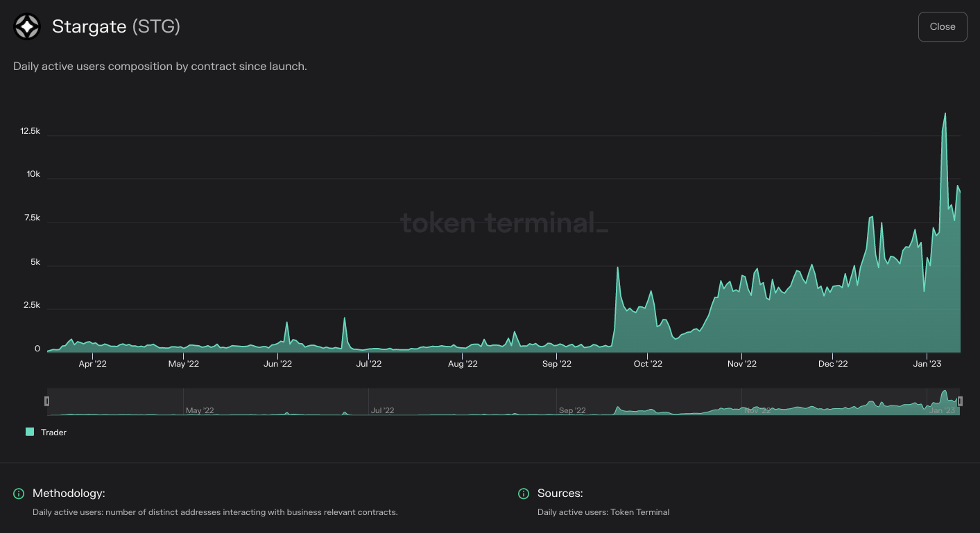Click the Methodology description text
Screen dimensions: 980x533
pyautogui.click(x=215, y=512)
